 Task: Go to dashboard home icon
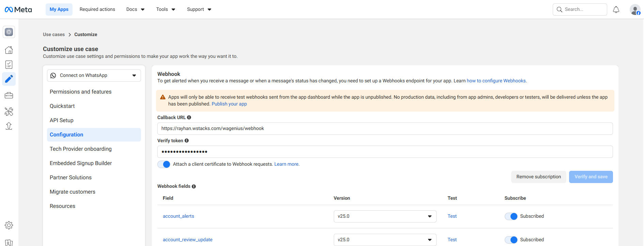pyautogui.click(x=9, y=50)
